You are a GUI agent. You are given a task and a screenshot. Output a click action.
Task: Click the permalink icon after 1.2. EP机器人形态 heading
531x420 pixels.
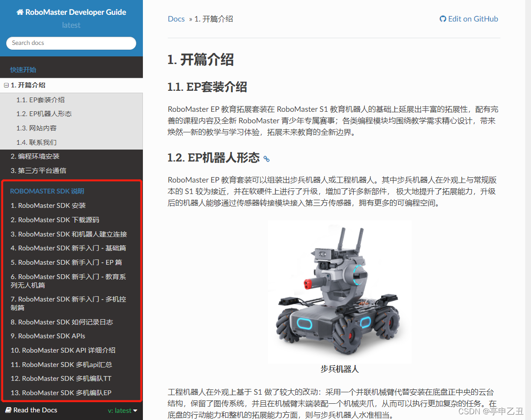coord(267,159)
